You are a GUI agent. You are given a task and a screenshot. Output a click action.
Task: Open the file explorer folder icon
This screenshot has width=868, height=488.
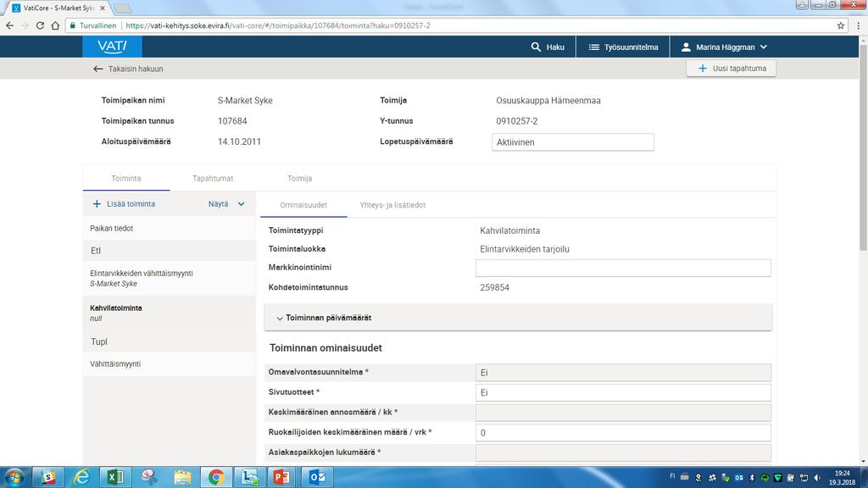pos(182,477)
